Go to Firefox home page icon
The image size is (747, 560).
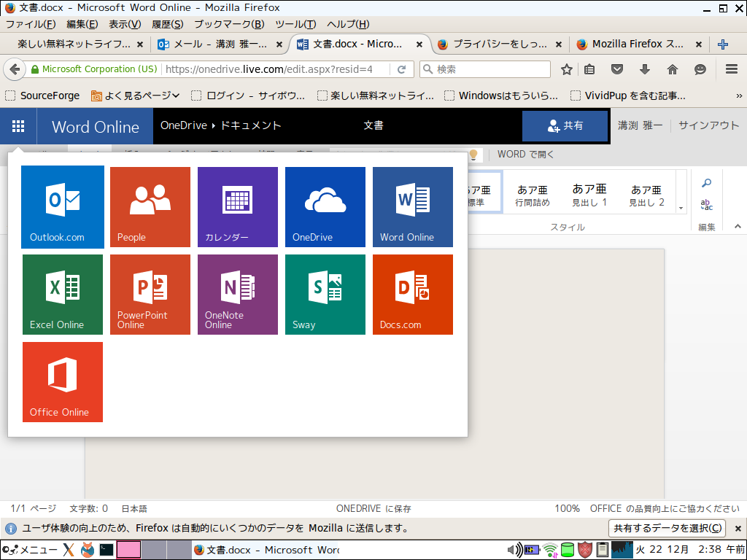(x=672, y=69)
